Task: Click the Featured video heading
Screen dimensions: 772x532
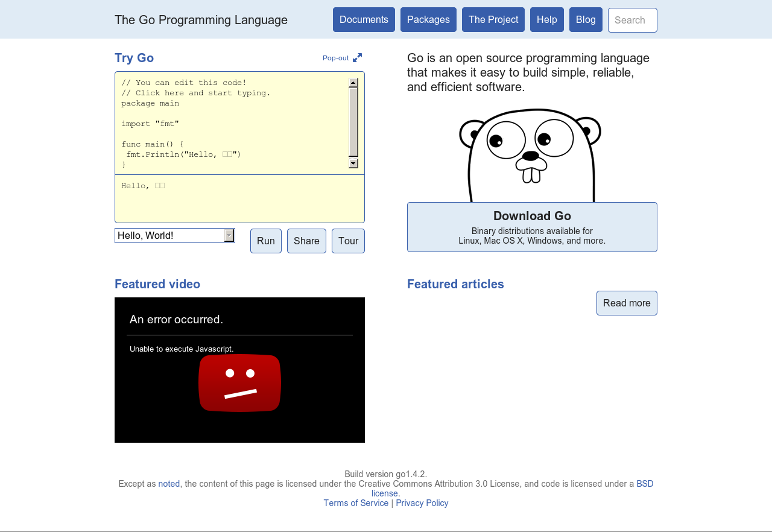Action: [157, 284]
